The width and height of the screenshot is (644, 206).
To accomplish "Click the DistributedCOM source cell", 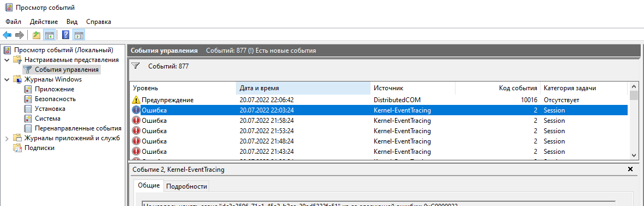I will click(x=397, y=100).
